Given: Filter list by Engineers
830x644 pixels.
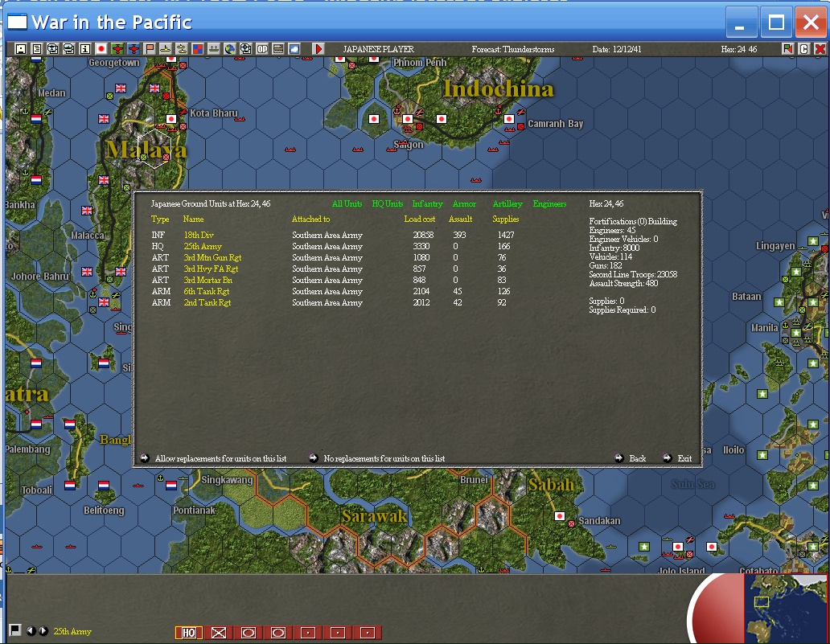Looking at the screenshot, I should pyautogui.click(x=549, y=203).
